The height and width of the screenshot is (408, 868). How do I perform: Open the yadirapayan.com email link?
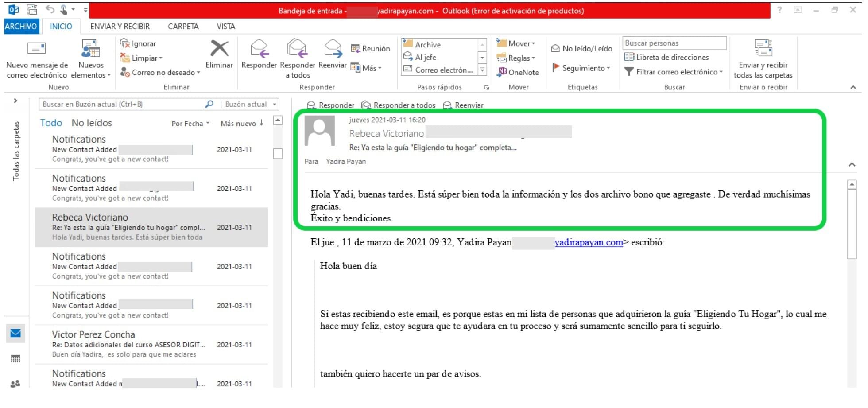pyautogui.click(x=589, y=242)
